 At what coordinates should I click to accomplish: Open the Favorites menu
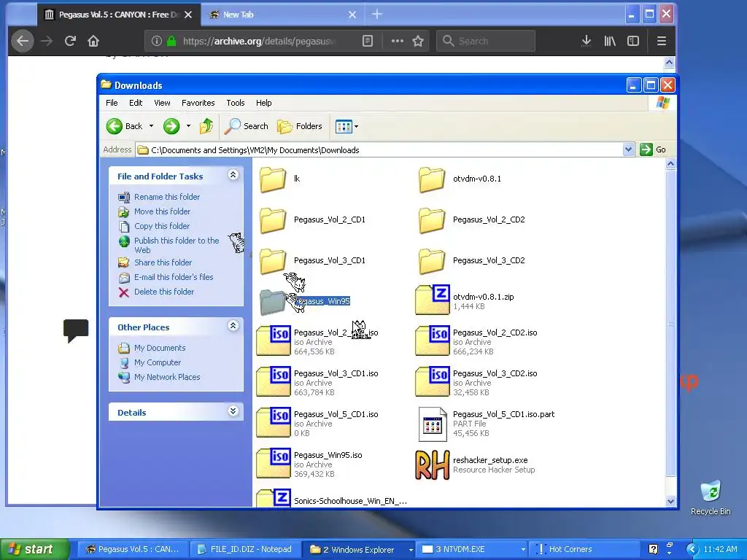click(x=198, y=103)
